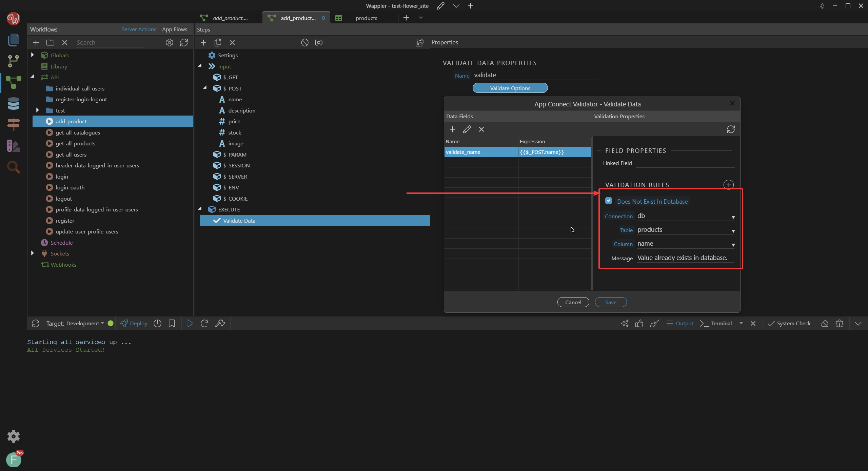Screen dimensions: 868x471
Task: Select the validate_name data field row
Action: [x=517, y=152]
